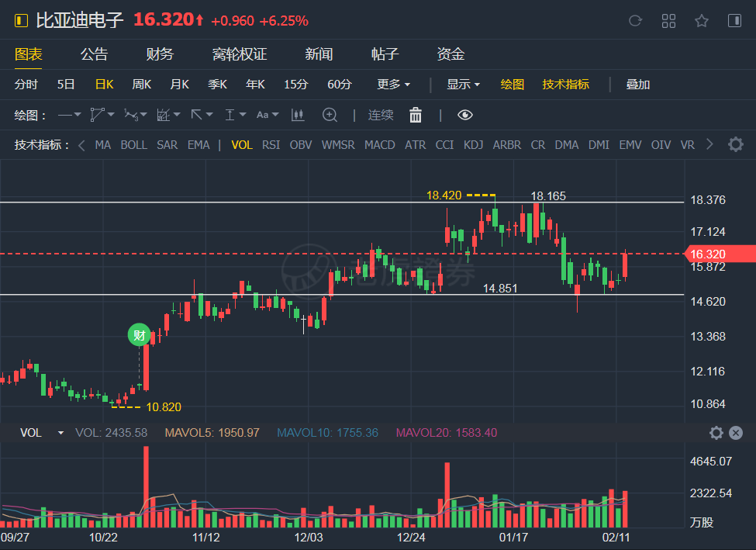Enable the MA indicator
This screenshot has width=756, height=550.
click(102, 145)
